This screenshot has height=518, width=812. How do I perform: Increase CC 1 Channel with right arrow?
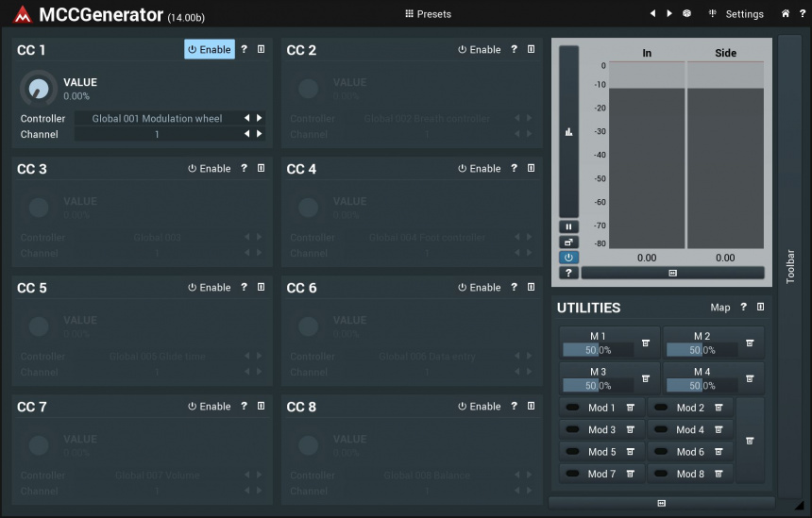click(x=259, y=134)
